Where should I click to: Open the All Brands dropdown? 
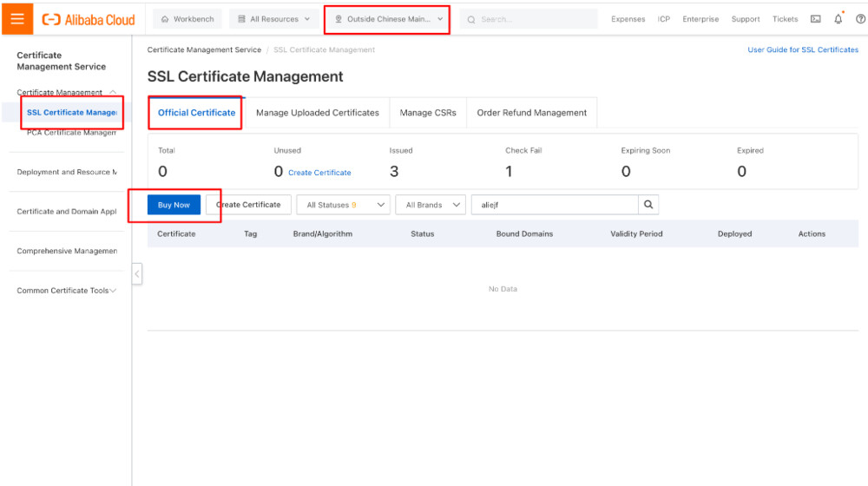[431, 205]
